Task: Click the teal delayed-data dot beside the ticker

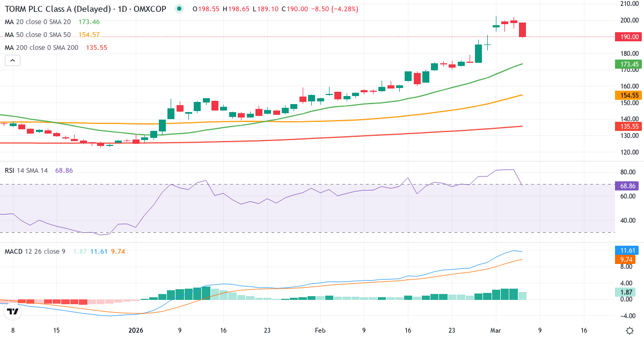Action: pos(178,9)
